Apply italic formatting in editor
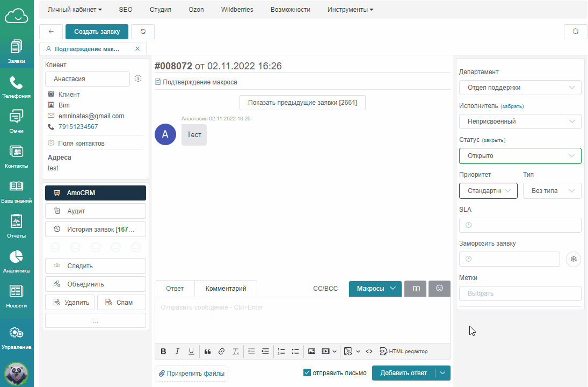Screen dimensions: 588x387 (177, 352)
